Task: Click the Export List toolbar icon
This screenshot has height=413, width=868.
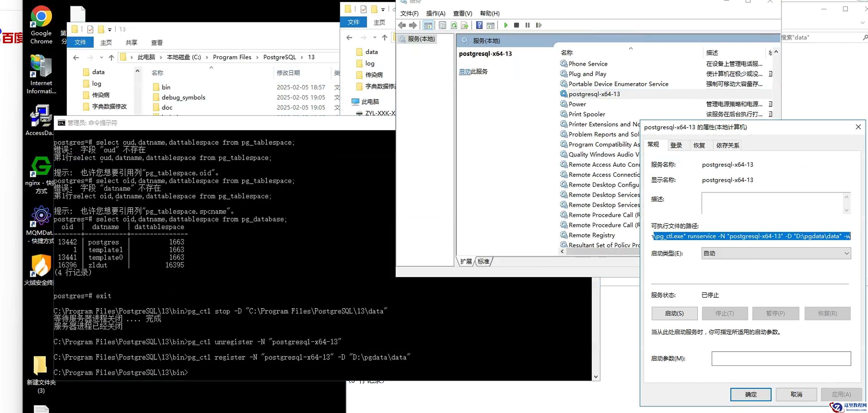Action: (x=465, y=25)
